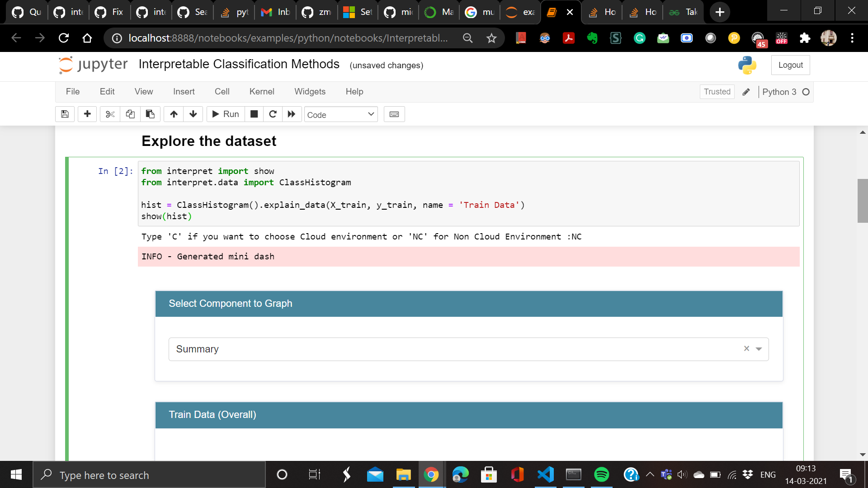The width and height of the screenshot is (868, 488).
Task: Open the Cell menu
Action: 222,92
